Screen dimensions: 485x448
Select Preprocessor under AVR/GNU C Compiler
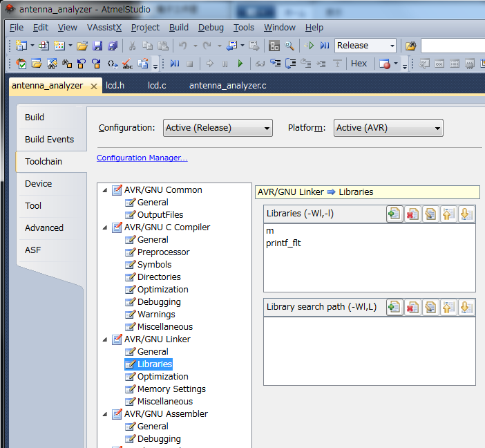pyautogui.click(x=163, y=252)
